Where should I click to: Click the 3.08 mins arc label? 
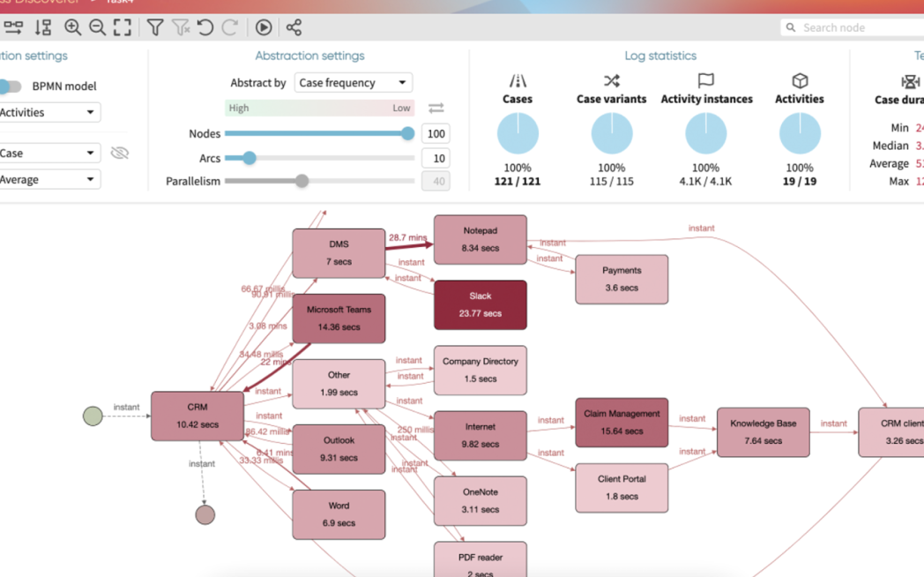pos(268,326)
